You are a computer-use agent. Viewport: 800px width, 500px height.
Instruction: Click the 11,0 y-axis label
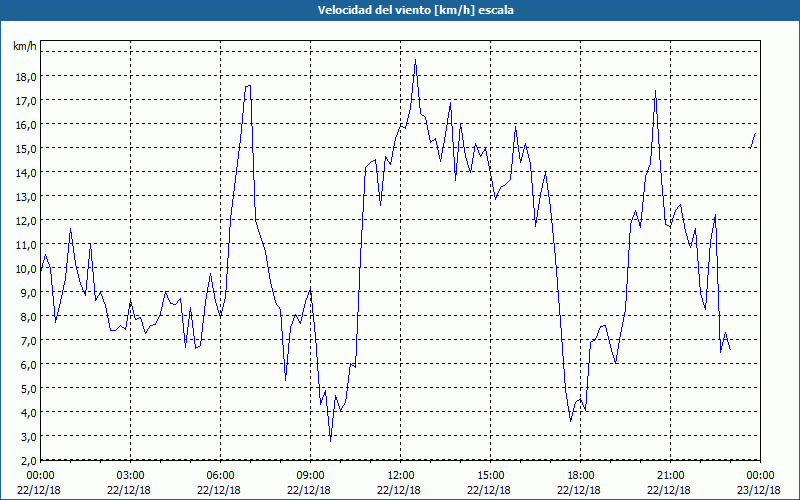tap(26, 245)
